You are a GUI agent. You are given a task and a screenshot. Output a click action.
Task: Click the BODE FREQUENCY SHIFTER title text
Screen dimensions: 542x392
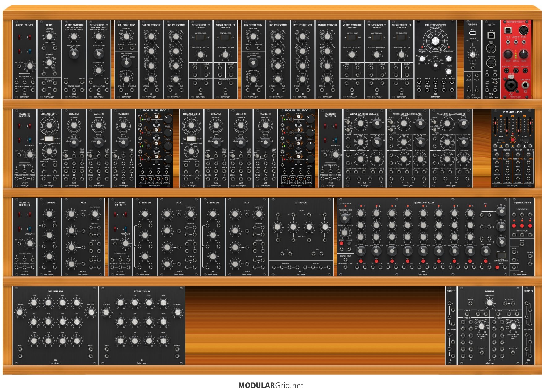pyautogui.click(x=435, y=25)
